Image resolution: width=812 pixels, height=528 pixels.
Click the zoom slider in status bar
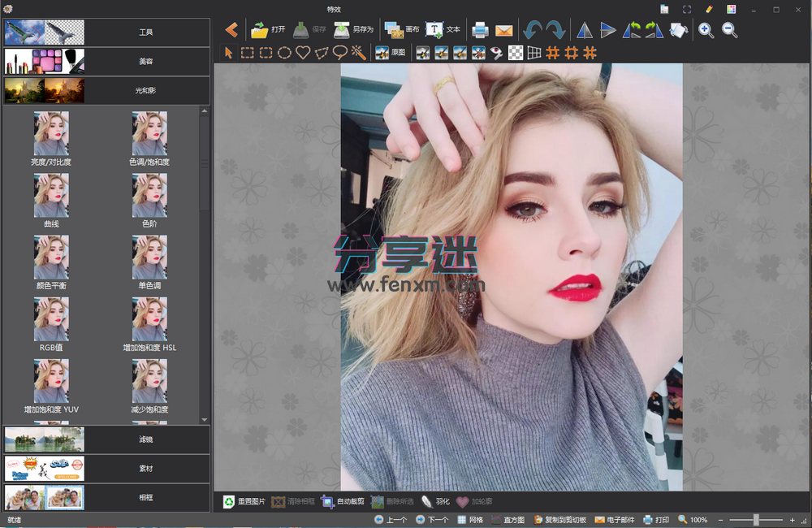click(x=756, y=519)
